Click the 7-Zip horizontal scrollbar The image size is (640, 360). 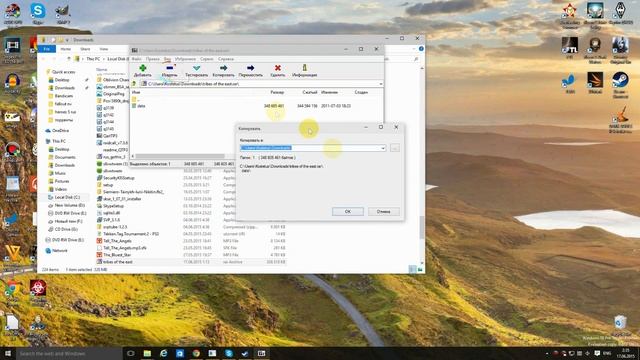180,156
